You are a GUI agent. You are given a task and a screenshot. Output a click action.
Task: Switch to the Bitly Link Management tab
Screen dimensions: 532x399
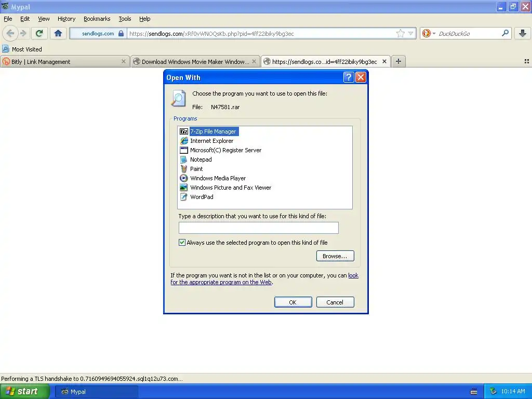(64, 61)
